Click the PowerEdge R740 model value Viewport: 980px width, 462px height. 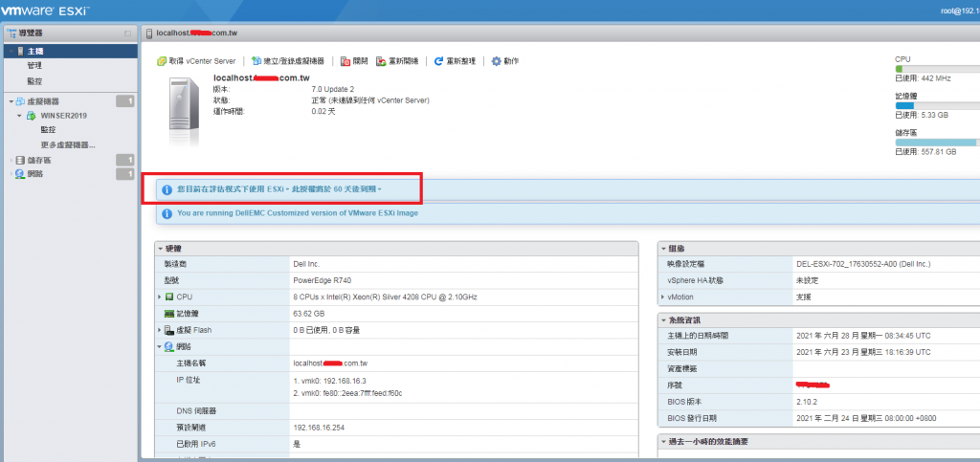click(x=323, y=281)
